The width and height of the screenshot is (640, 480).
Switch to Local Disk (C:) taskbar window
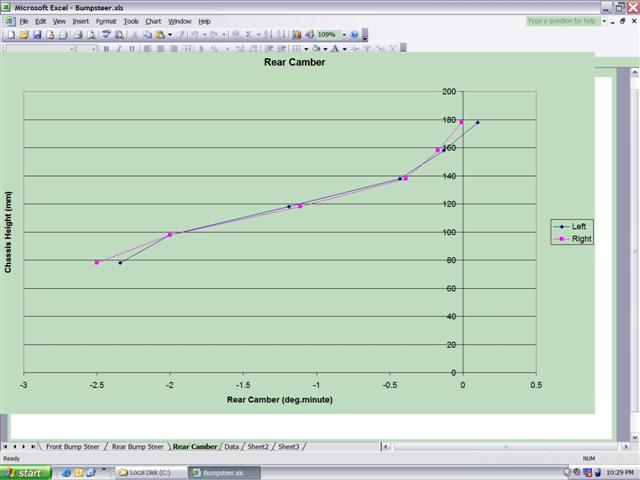point(150,473)
